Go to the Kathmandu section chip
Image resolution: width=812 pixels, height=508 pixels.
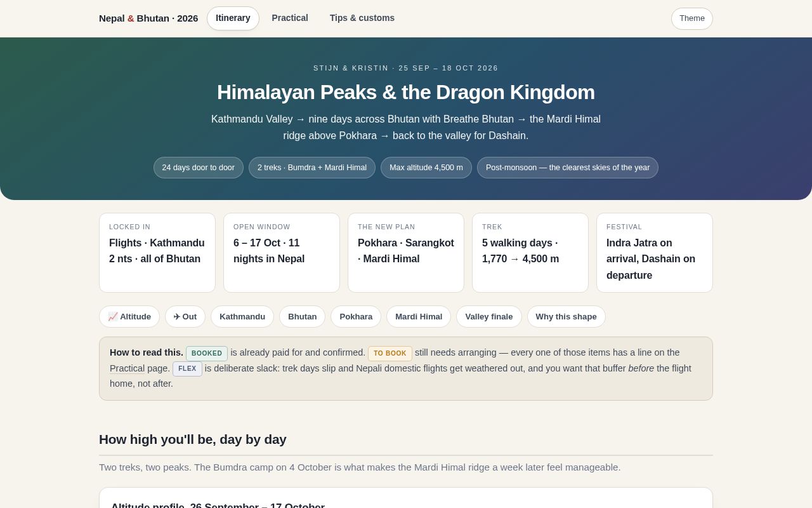point(242,317)
